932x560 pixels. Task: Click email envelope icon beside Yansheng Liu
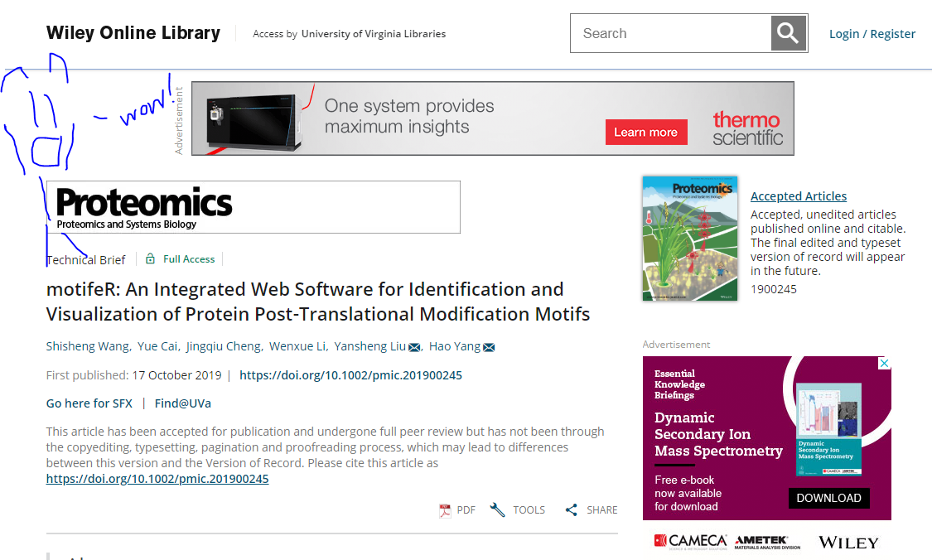[414, 347]
